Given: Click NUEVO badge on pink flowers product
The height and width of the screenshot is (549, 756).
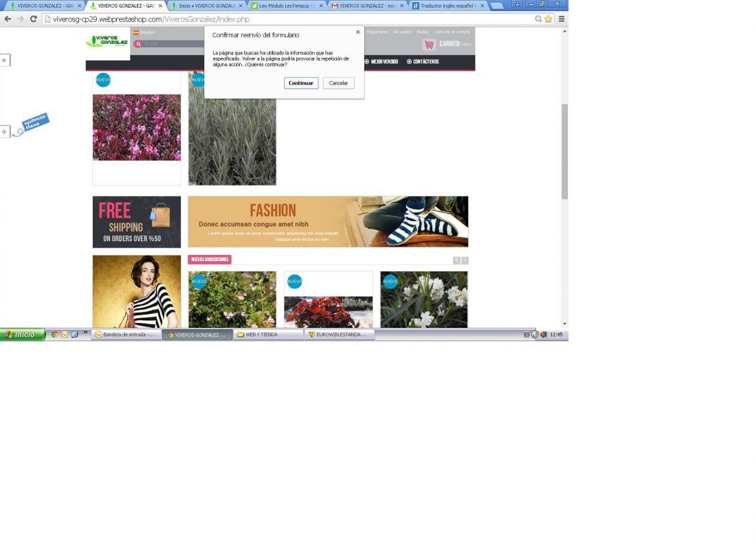Looking at the screenshot, I should pos(103,80).
